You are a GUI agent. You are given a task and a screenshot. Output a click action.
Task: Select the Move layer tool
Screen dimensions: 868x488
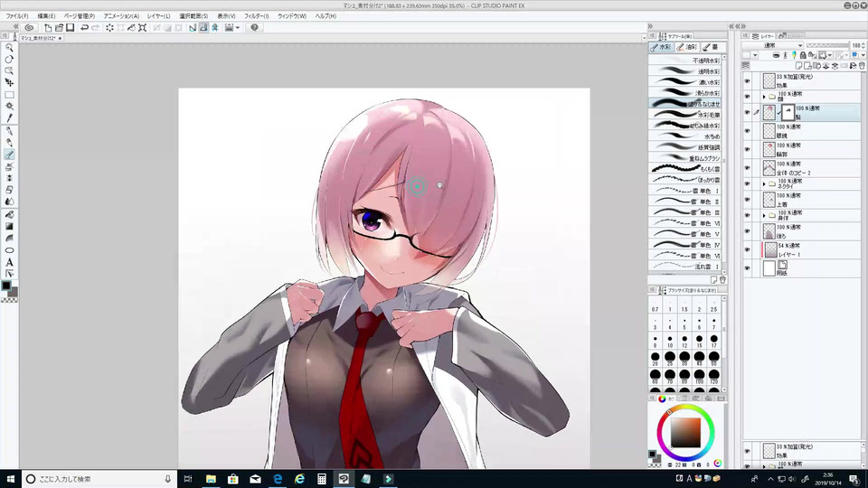[x=9, y=82]
